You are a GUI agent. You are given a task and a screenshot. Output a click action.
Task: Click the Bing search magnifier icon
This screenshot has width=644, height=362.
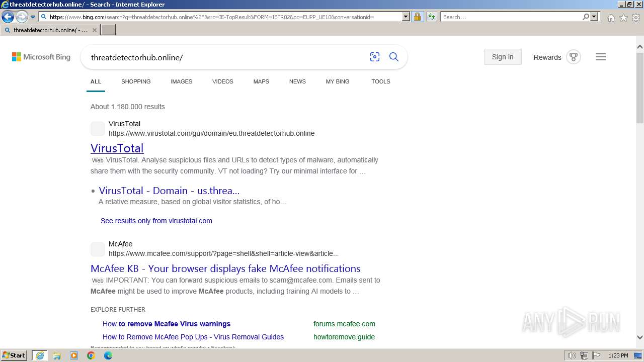click(x=394, y=57)
